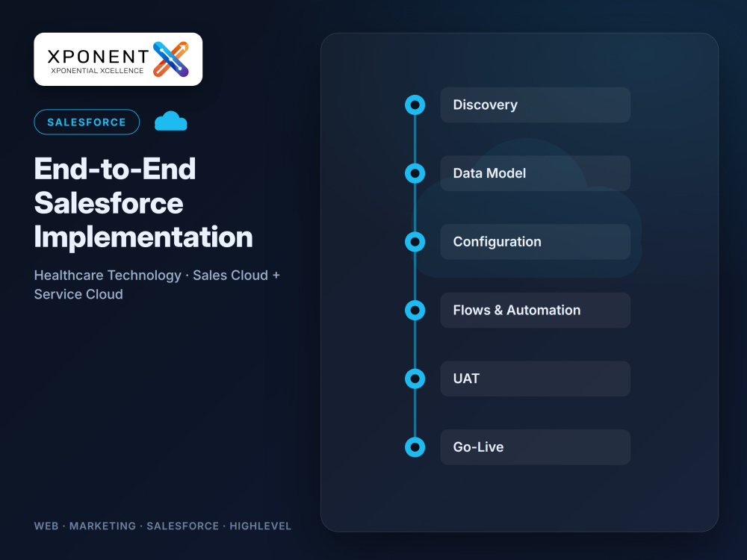This screenshot has height=560, width=747.
Task: Select the SALESFORCE pill badge
Action: pos(87,122)
